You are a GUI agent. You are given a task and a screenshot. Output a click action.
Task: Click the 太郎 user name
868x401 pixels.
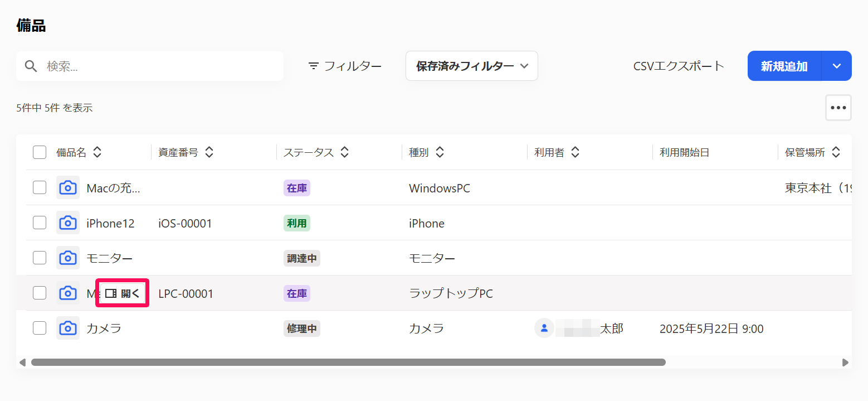pos(611,329)
